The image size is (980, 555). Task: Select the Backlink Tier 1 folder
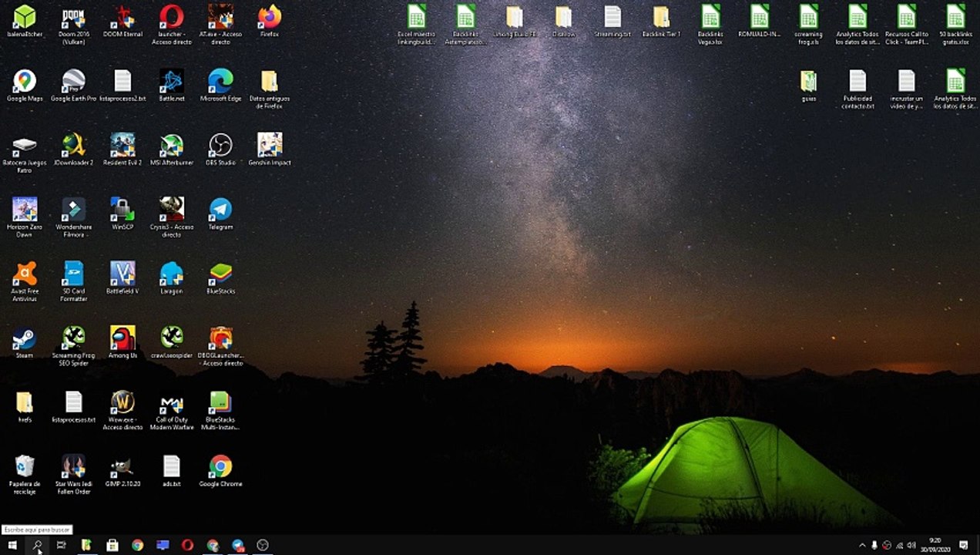point(661,22)
